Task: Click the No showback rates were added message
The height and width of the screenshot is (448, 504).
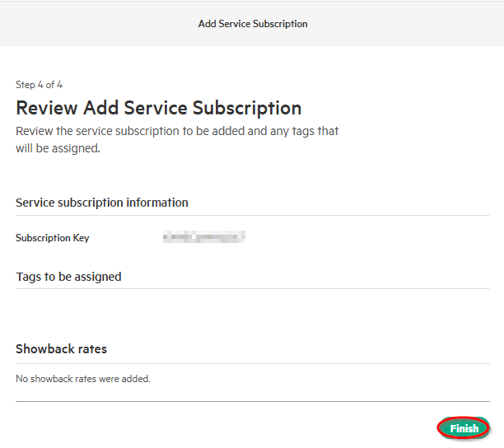Action: (x=83, y=380)
